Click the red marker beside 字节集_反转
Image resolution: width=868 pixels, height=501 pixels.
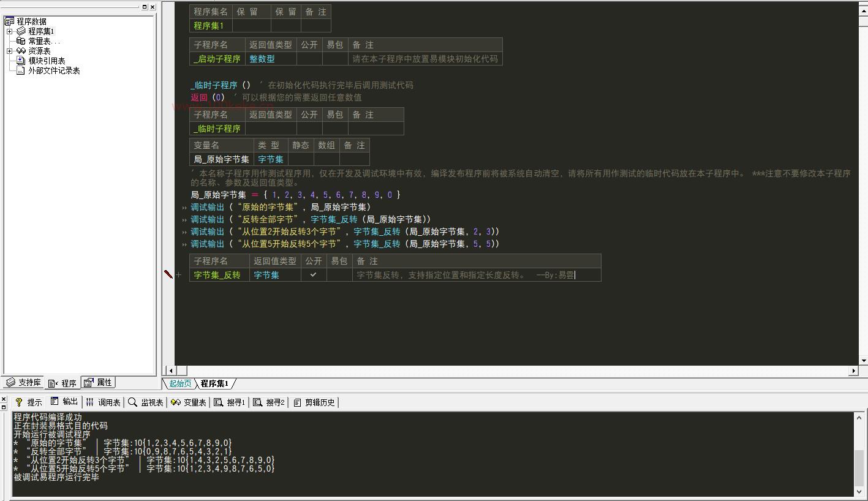[x=168, y=275]
